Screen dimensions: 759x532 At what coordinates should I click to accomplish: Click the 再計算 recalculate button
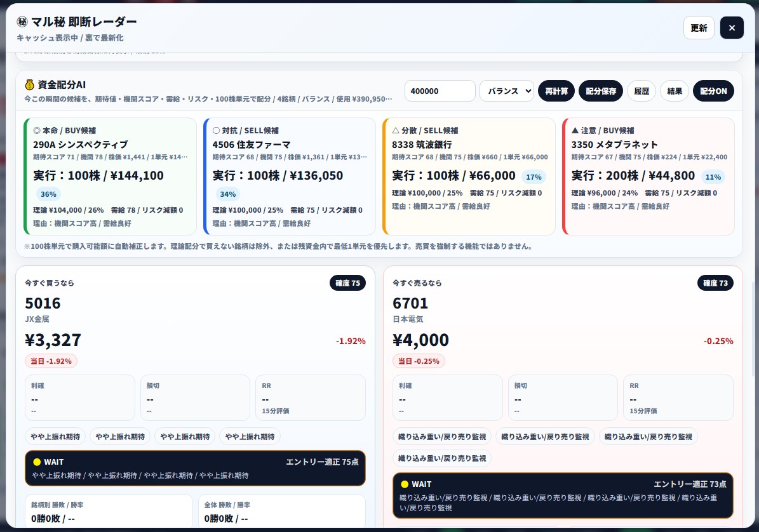point(556,91)
